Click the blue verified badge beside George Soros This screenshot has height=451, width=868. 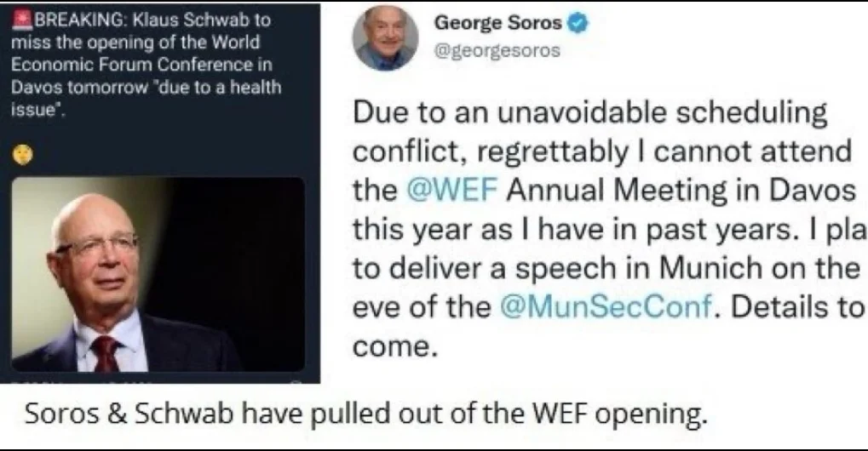578,24
